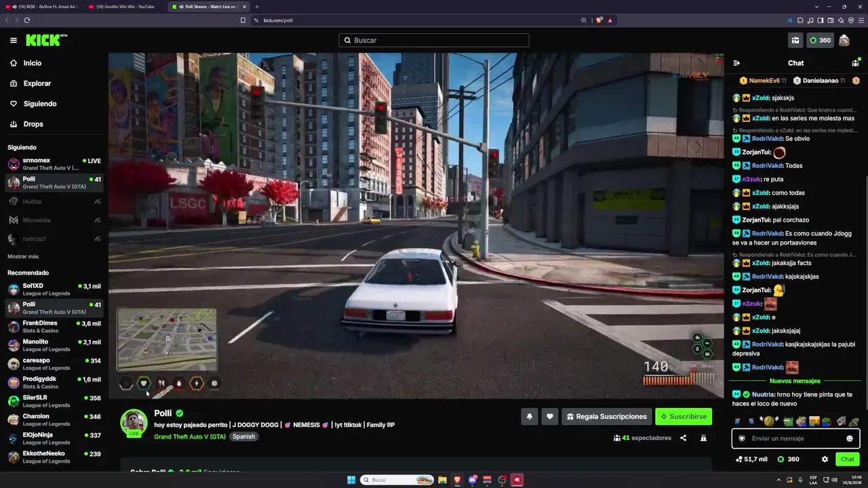868x488 pixels.
Task: Open recommended channel Manolito
Action: click(x=54, y=346)
